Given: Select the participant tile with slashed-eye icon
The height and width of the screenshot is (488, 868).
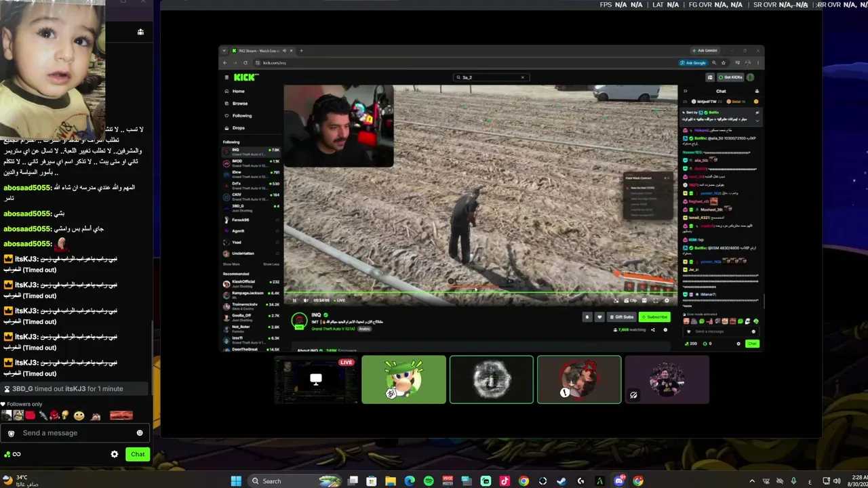Looking at the screenshot, I should click(667, 380).
